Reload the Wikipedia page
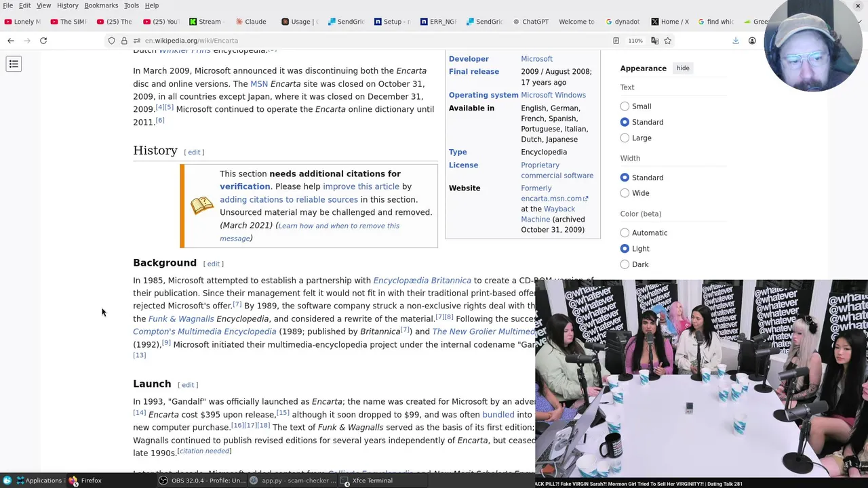Image resolution: width=868 pixels, height=488 pixels. point(43,41)
